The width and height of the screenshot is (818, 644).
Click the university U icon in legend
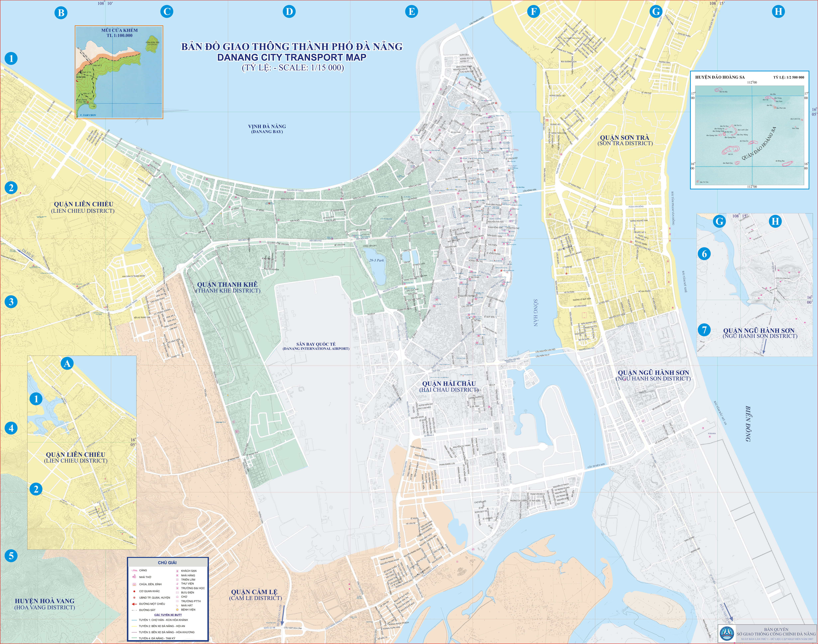point(177,588)
